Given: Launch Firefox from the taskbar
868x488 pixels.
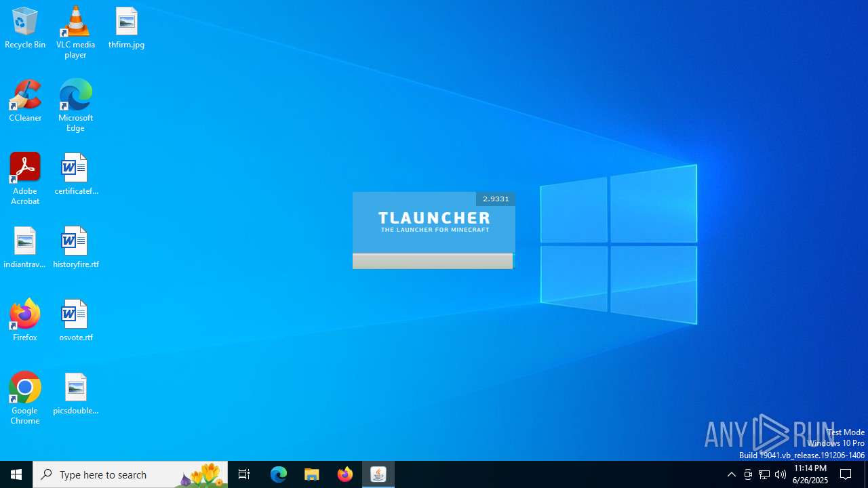Looking at the screenshot, I should (345, 474).
